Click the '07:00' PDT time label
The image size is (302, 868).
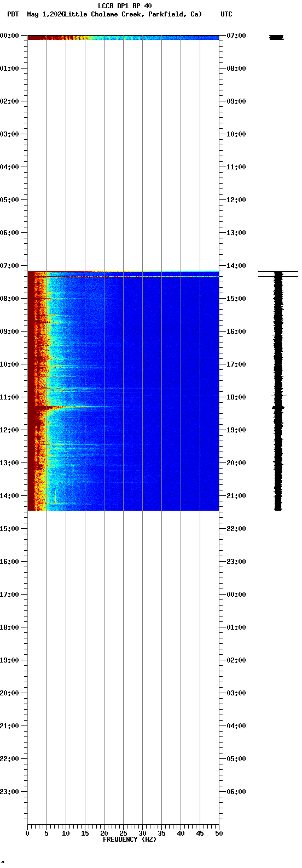pos(10,266)
